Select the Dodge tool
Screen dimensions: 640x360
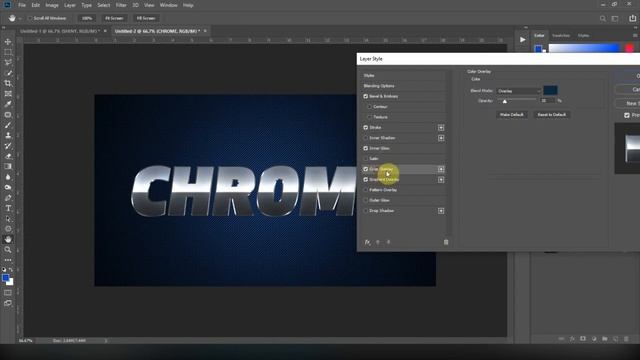pyautogui.click(x=8, y=187)
